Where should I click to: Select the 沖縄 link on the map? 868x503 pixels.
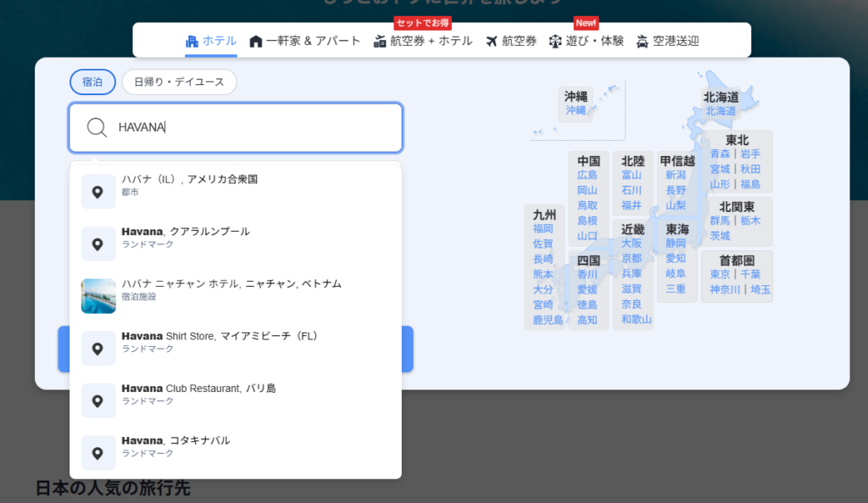576,110
